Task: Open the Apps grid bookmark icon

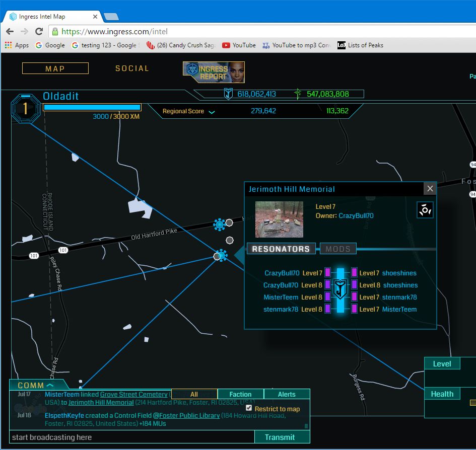Action: (x=8, y=45)
